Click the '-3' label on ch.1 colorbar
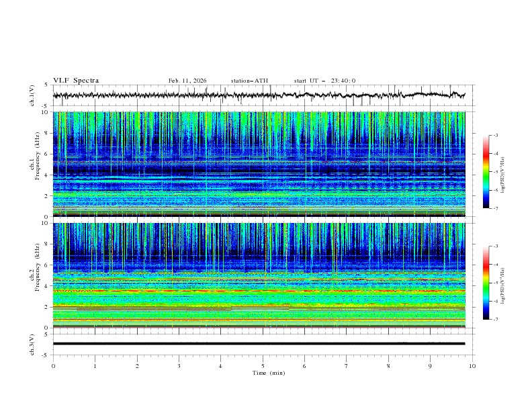 [x=495, y=135]
